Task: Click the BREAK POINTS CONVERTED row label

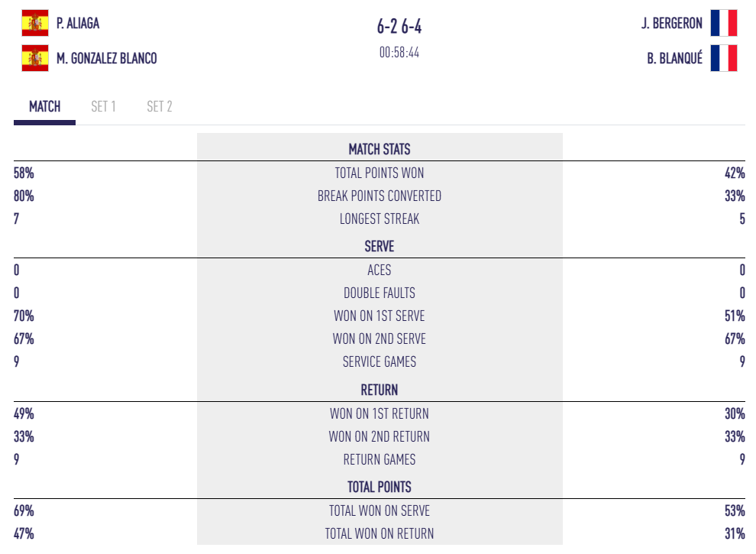Action: (x=380, y=196)
